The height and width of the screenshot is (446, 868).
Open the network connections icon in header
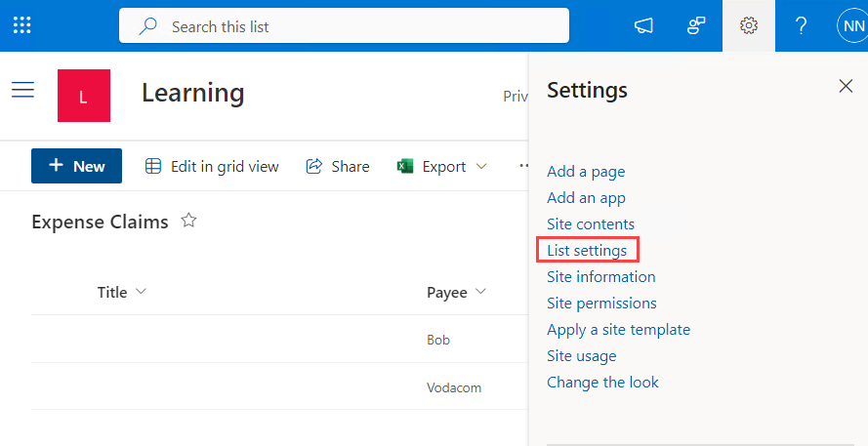coord(696,26)
